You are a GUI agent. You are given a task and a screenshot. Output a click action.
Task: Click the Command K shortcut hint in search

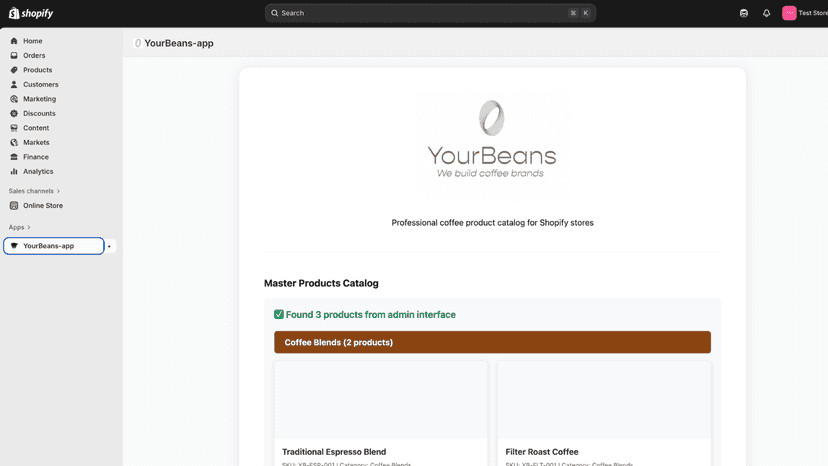point(579,13)
